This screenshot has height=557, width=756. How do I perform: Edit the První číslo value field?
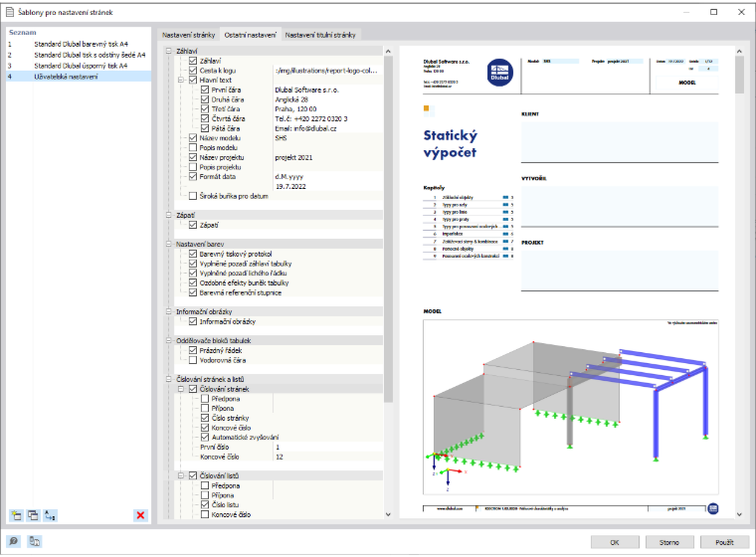[328, 447]
